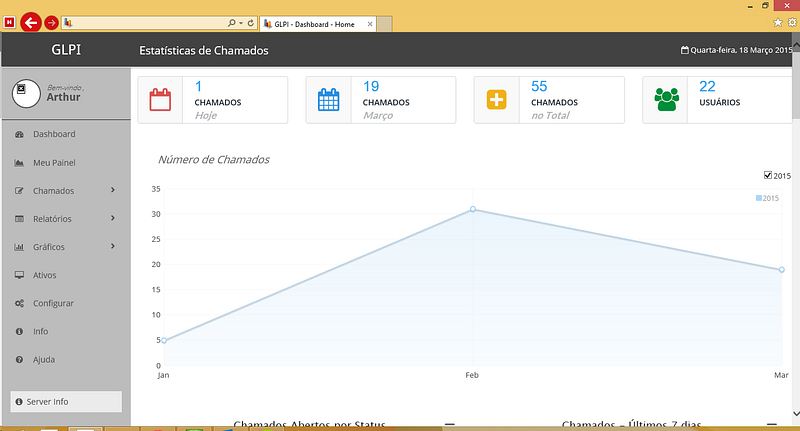Open the address bar search dropdown arrow
The width and height of the screenshot is (800, 431).
pyautogui.click(x=241, y=23)
